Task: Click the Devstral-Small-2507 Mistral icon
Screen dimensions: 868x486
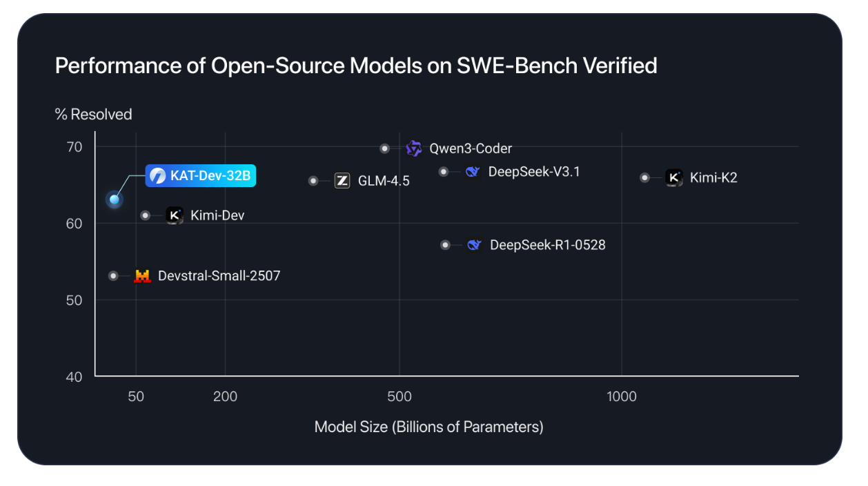Action: 142,276
